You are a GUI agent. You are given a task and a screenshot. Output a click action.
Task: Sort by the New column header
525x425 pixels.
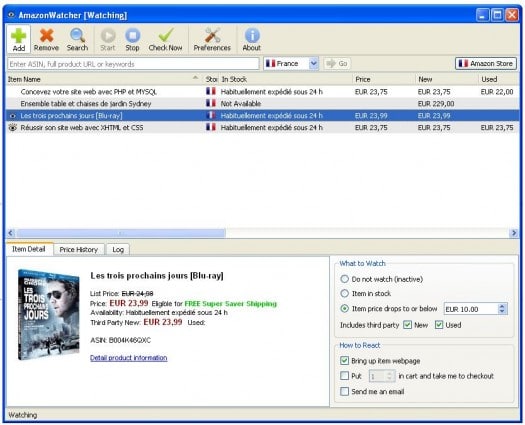pyautogui.click(x=447, y=79)
